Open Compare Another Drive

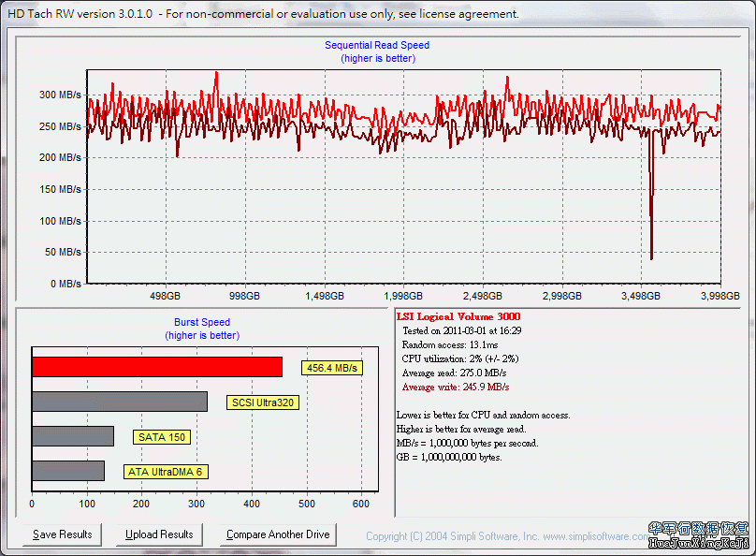[278, 534]
